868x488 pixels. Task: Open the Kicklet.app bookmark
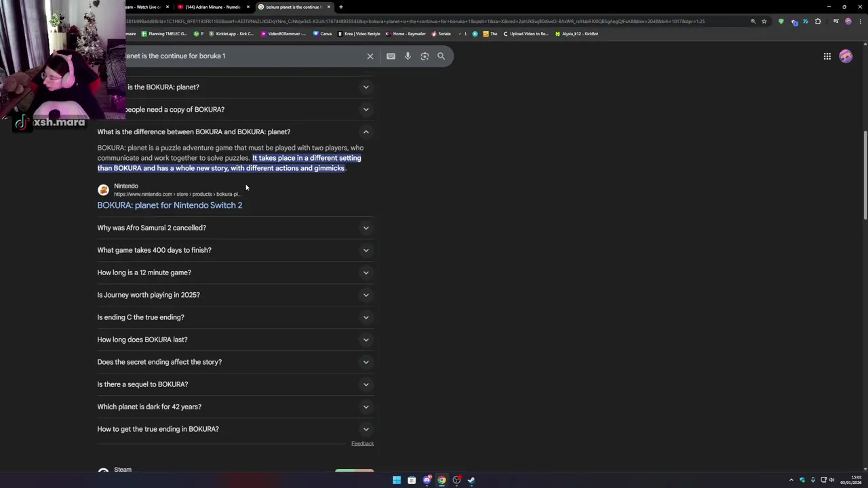[x=231, y=34]
